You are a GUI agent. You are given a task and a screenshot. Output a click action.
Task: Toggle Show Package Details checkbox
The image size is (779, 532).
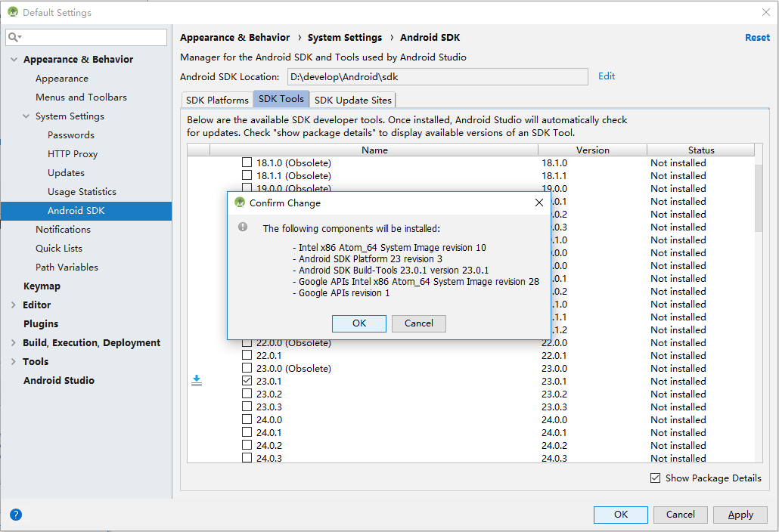click(655, 478)
